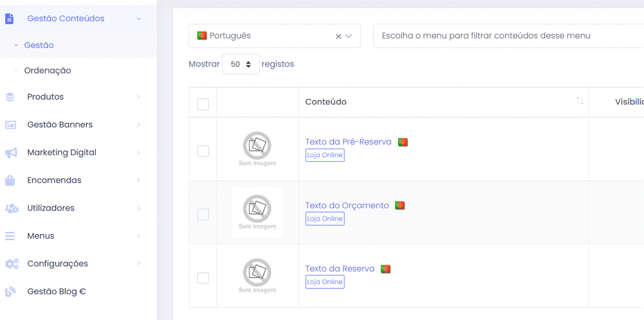644x320 pixels.
Task: Change the 50 registos page size selector
Action: 240,64
